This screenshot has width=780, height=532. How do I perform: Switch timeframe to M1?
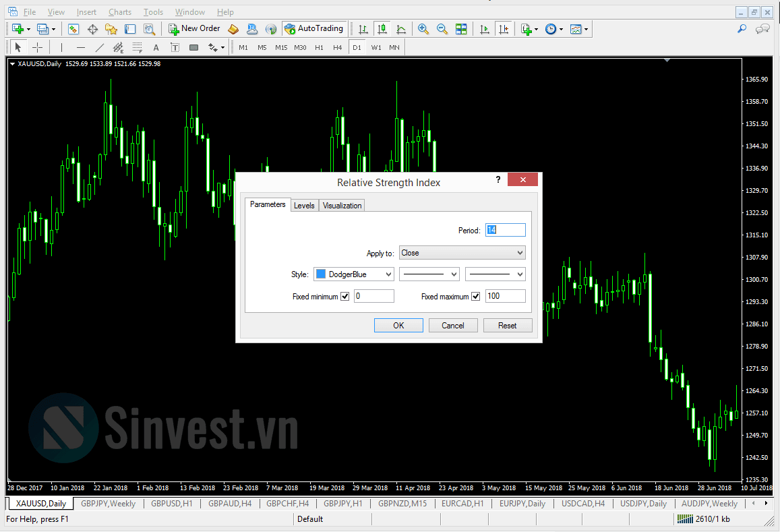tap(243, 48)
